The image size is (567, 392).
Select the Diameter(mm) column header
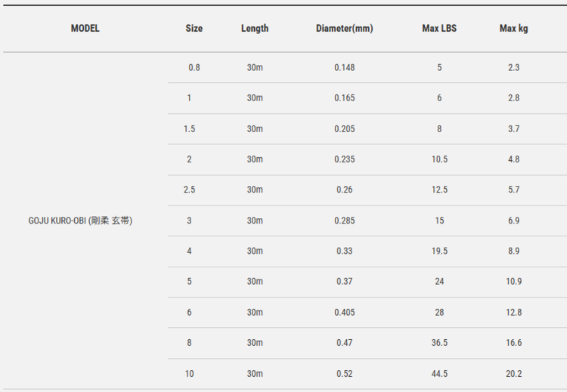tap(344, 29)
